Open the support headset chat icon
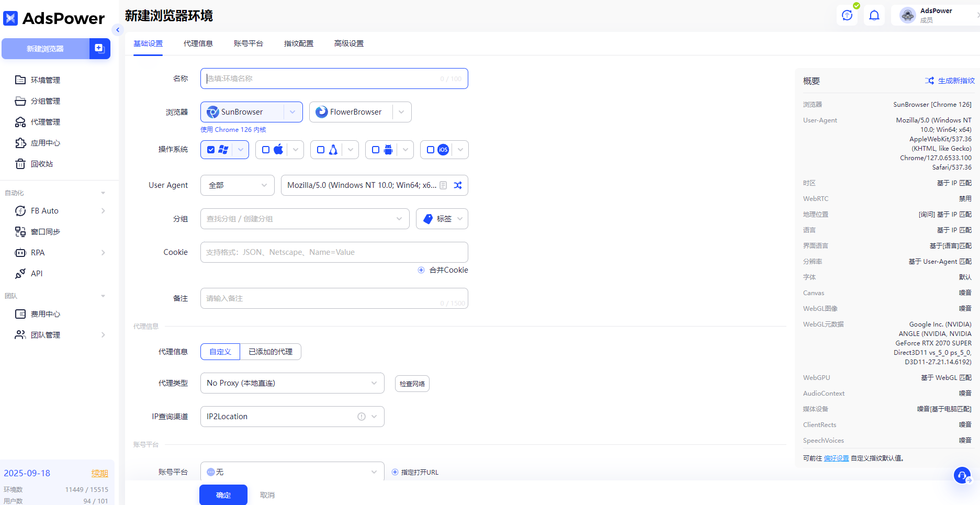The image size is (980, 505). click(x=962, y=475)
